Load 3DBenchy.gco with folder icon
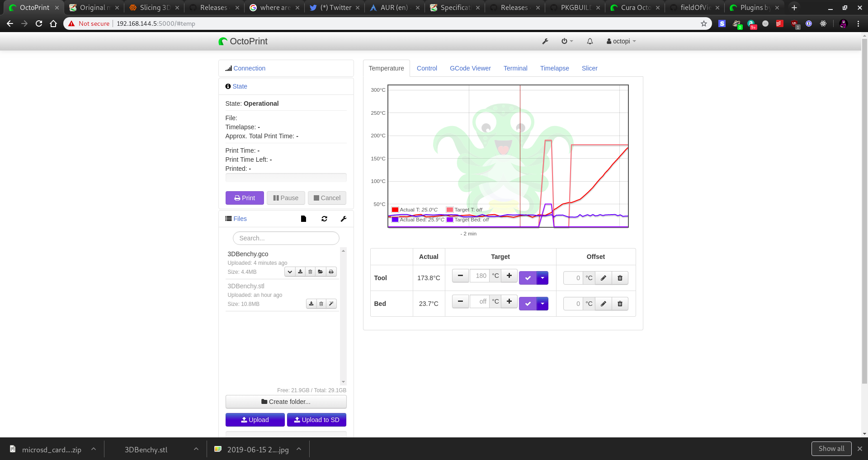 coord(321,272)
